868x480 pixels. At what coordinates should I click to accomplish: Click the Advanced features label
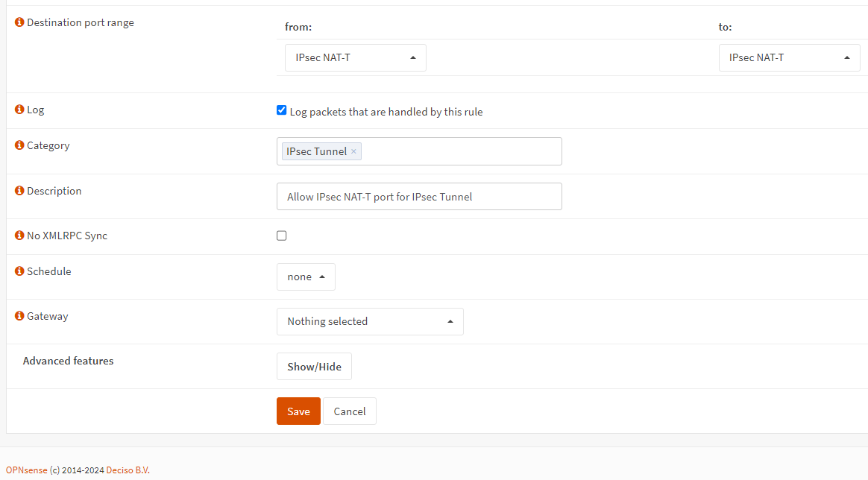pos(68,361)
